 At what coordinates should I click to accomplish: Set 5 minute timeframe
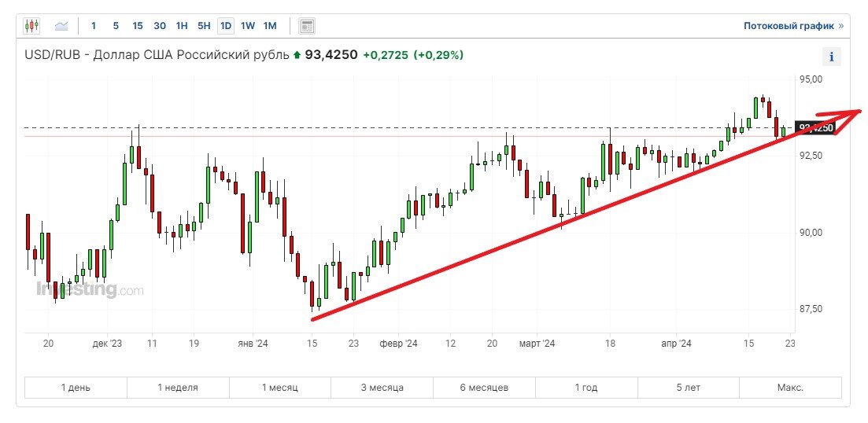116,25
